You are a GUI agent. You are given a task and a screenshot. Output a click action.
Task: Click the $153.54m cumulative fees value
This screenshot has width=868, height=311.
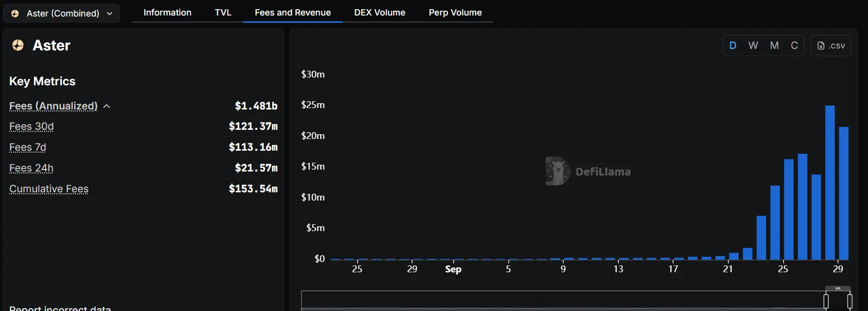click(253, 189)
